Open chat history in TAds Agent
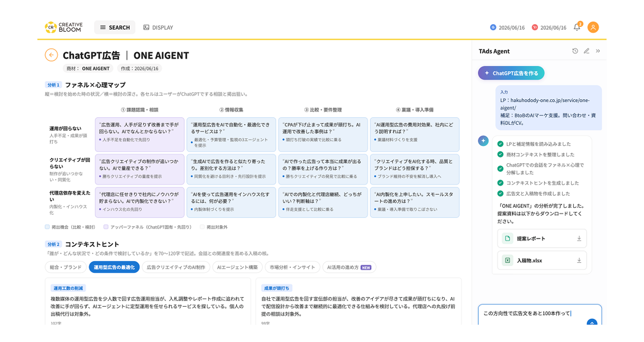Screen dimensions: 644x342 tap(575, 51)
